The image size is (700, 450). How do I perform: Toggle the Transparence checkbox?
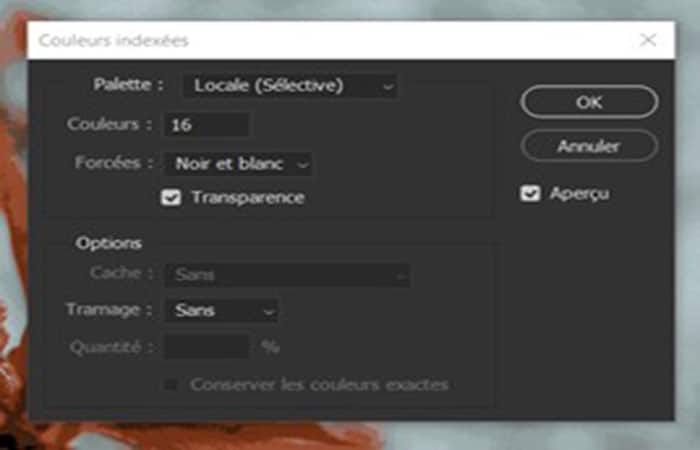171,197
